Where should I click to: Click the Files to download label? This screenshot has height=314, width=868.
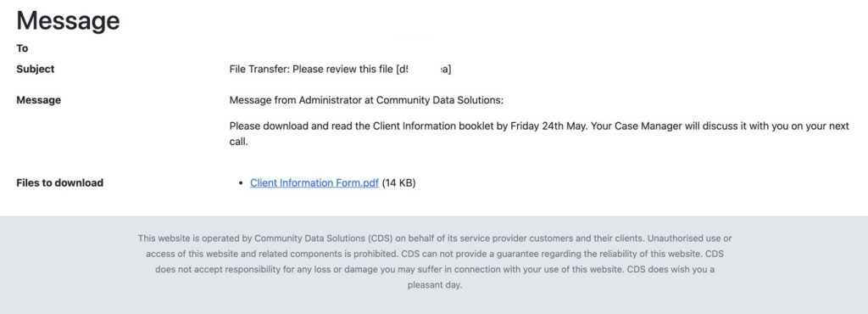pos(60,182)
